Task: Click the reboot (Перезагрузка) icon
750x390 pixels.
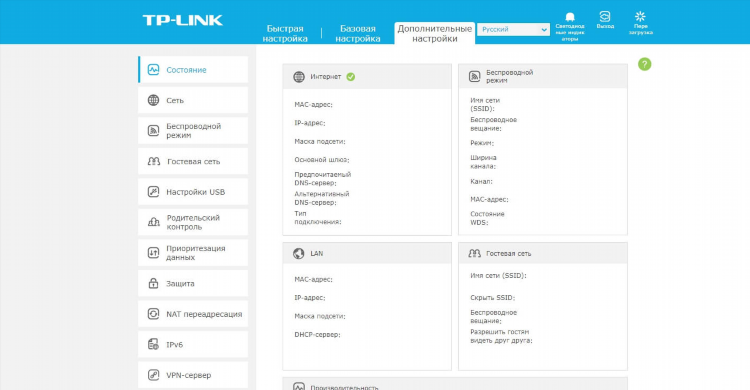Action: (640, 17)
